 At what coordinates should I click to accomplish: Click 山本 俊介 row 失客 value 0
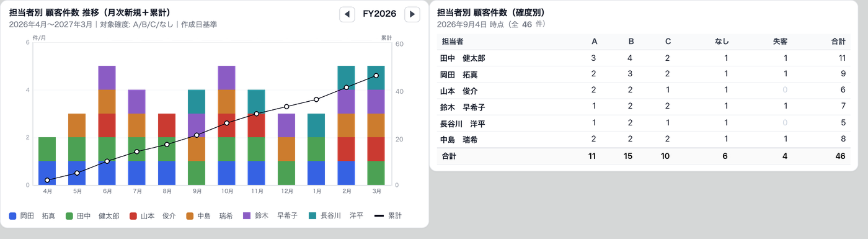(x=785, y=91)
